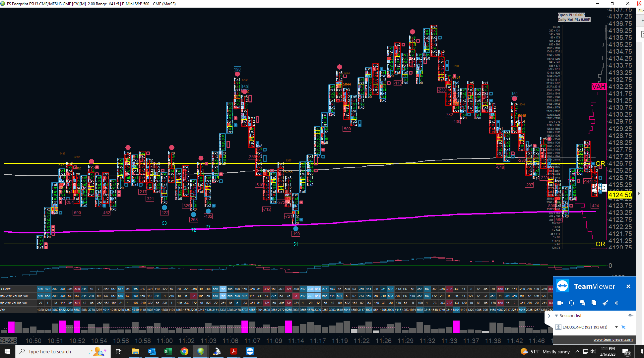Open Excel from the taskbar
644x358 pixels.
coord(168,351)
